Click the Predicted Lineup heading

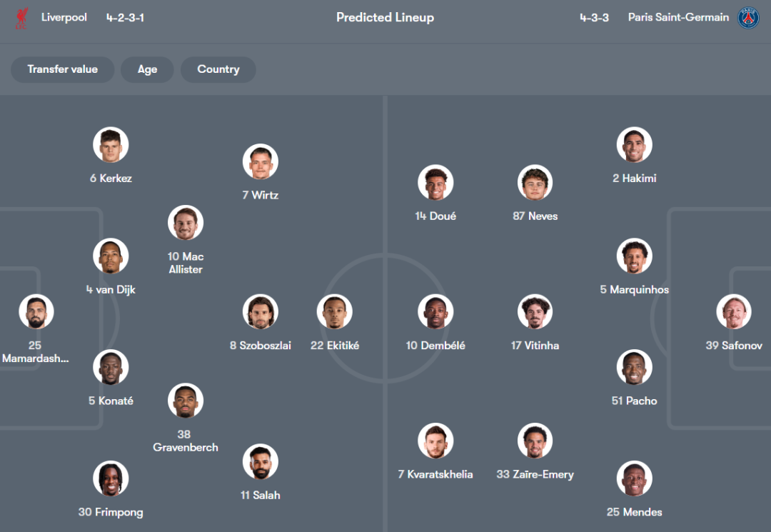(385, 17)
